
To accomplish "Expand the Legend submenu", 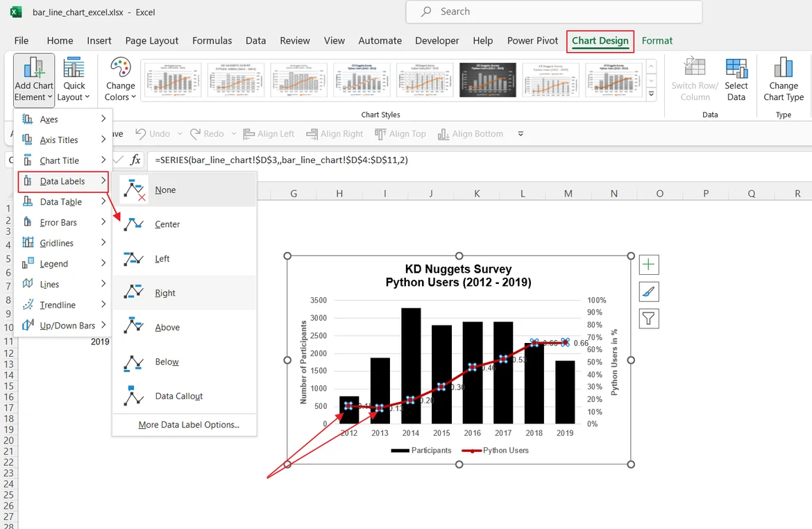I will click(x=62, y=264).
